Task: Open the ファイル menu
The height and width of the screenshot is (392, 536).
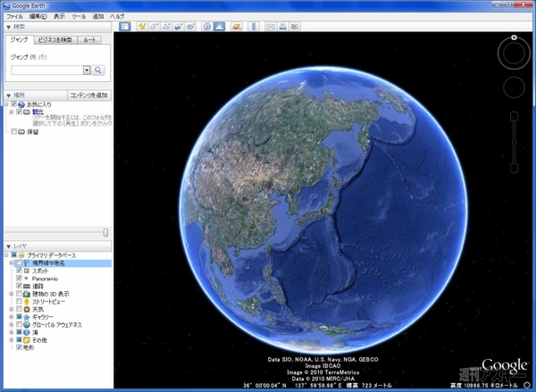Action: tap(14, 16)
